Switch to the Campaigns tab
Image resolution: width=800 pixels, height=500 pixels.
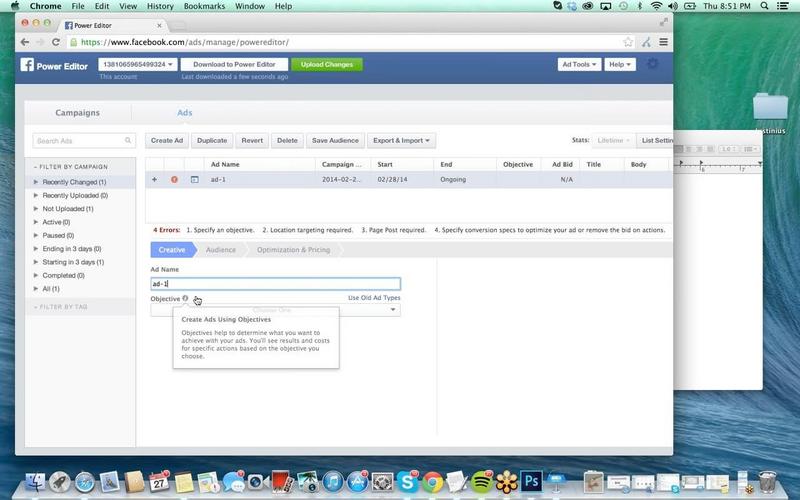point(78,113)
